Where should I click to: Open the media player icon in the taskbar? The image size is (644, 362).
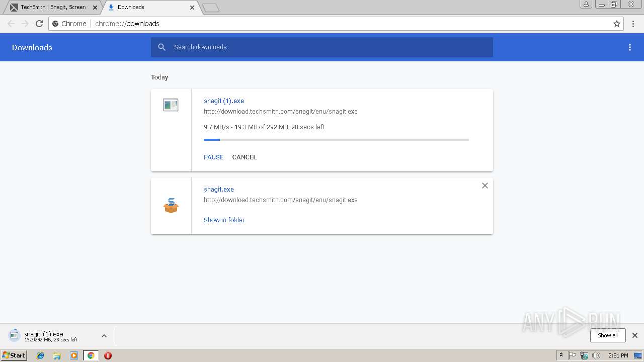click(74, 355)
